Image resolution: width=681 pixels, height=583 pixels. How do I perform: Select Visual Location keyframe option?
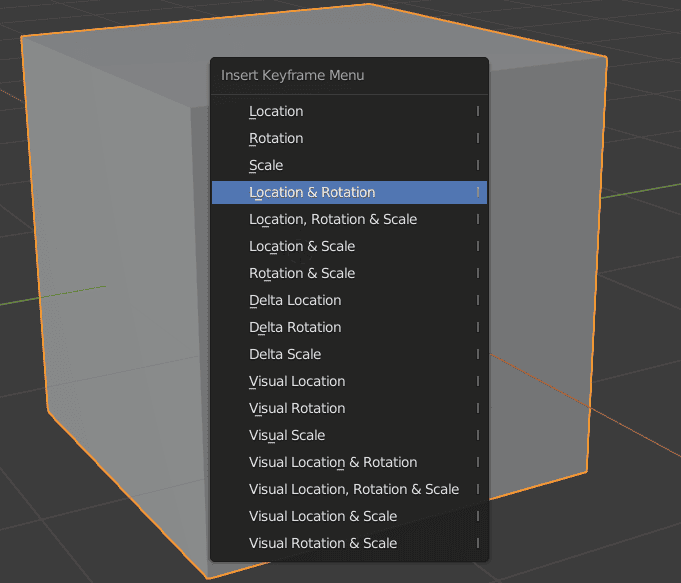click(x=349, y=381)
